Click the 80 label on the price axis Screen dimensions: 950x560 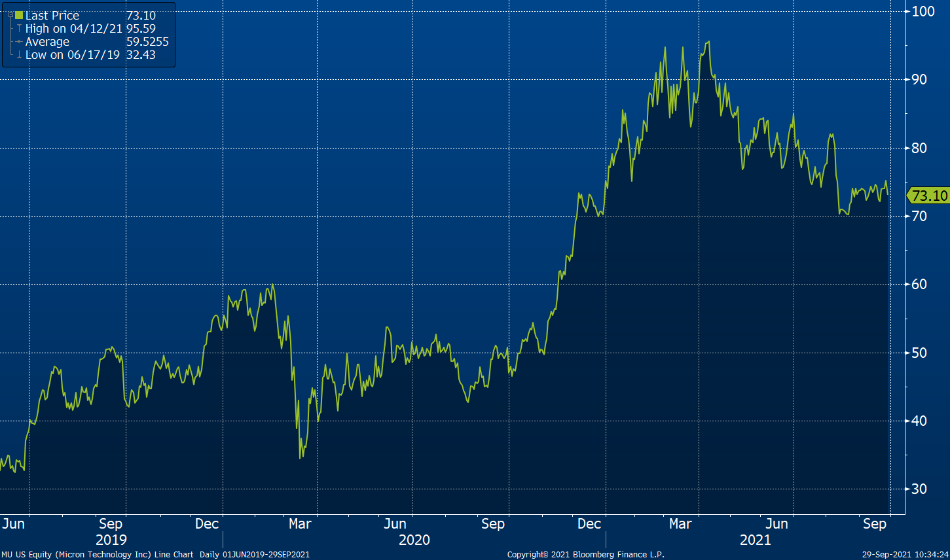point(919,148)
